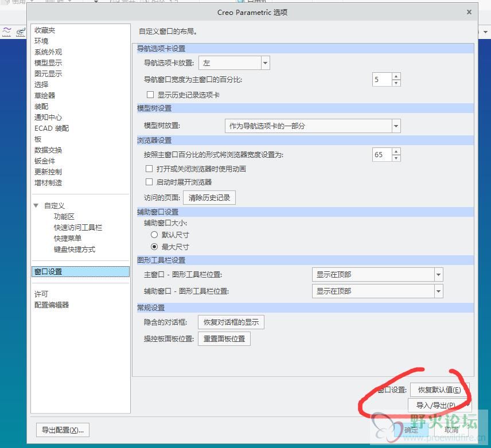Select 窗口设置 in the sidebar

80,271
